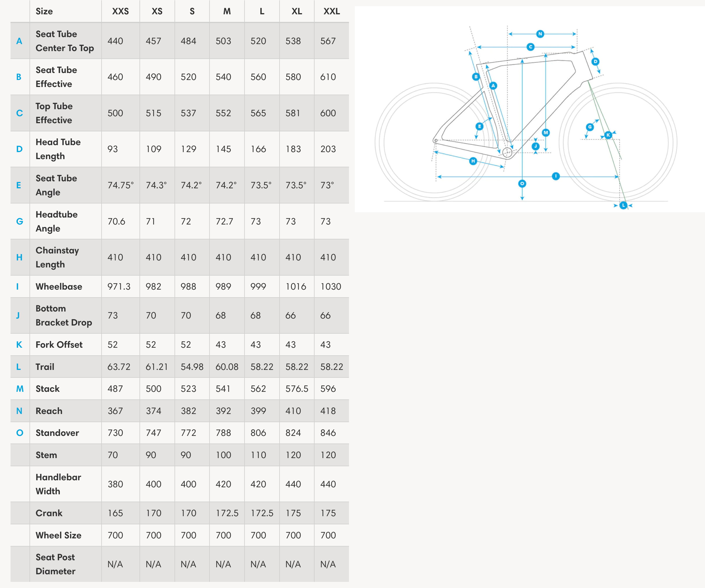This screenshot has height=588, width=705.
Task: Select the D head tube marker
Action: (x=595, y=61)
